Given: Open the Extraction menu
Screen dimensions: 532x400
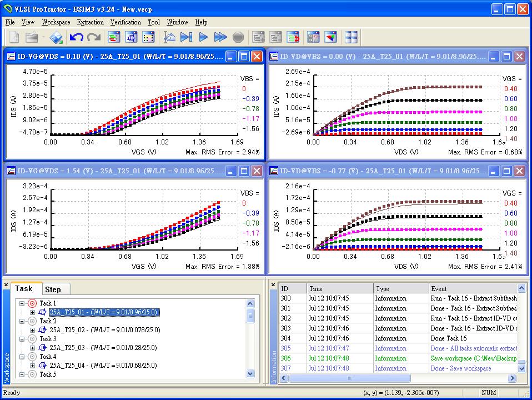Looking at the screenshot, I should (90, 22).
